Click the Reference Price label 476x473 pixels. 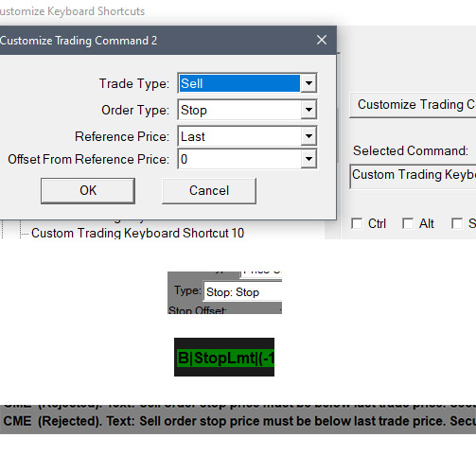(x=122, y=136)
